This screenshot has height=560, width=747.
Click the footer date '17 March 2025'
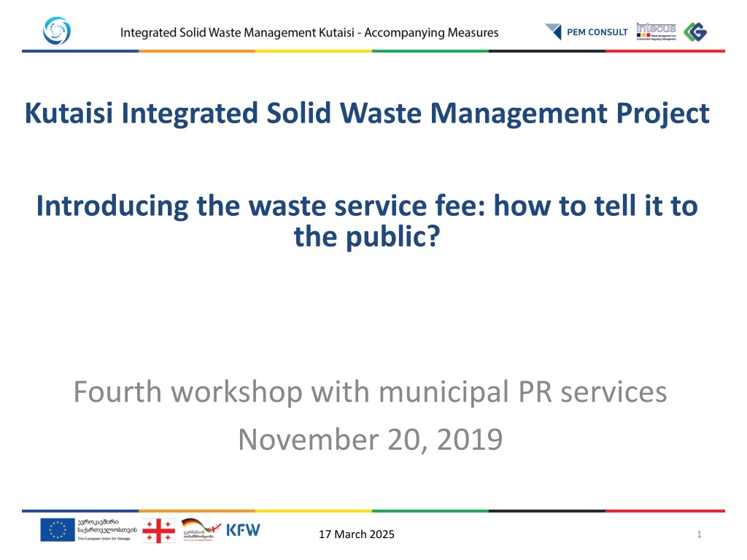click(356, 534)
